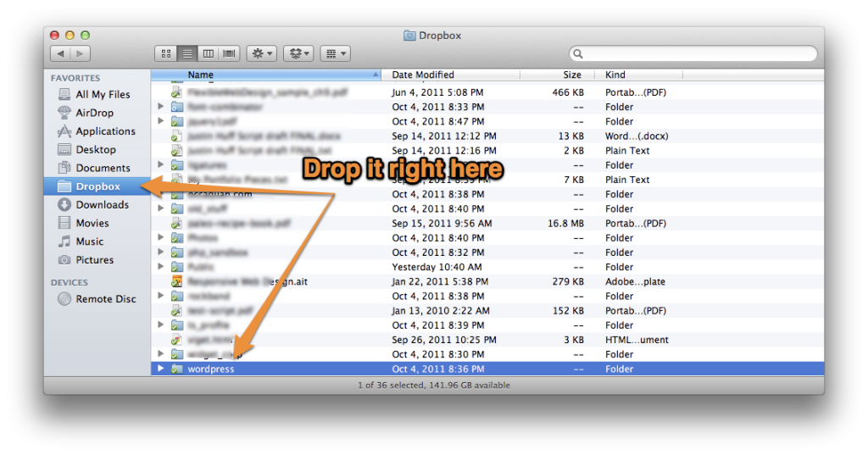The width and height of the screenshot is (868, 455).
Task: Expand folder modified Oct 4, 2011 8:39 PM
Action: point(160,325)
